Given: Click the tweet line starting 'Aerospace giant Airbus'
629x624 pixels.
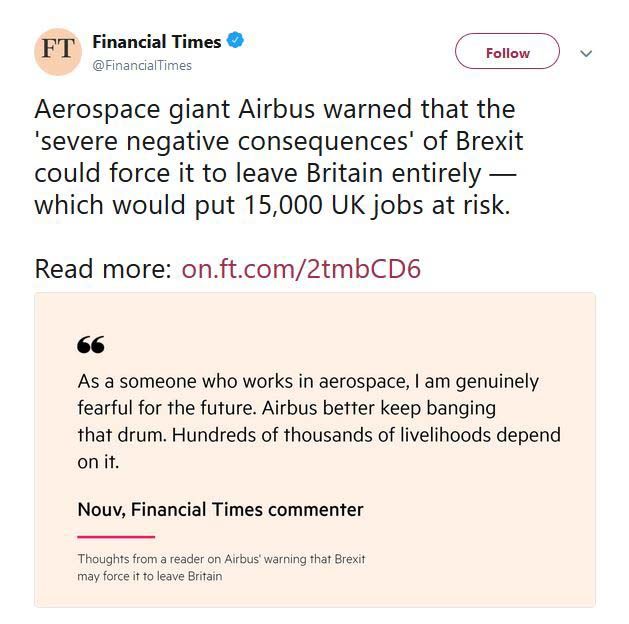Looking at the screenshot, I should click(x=274, y=108).
